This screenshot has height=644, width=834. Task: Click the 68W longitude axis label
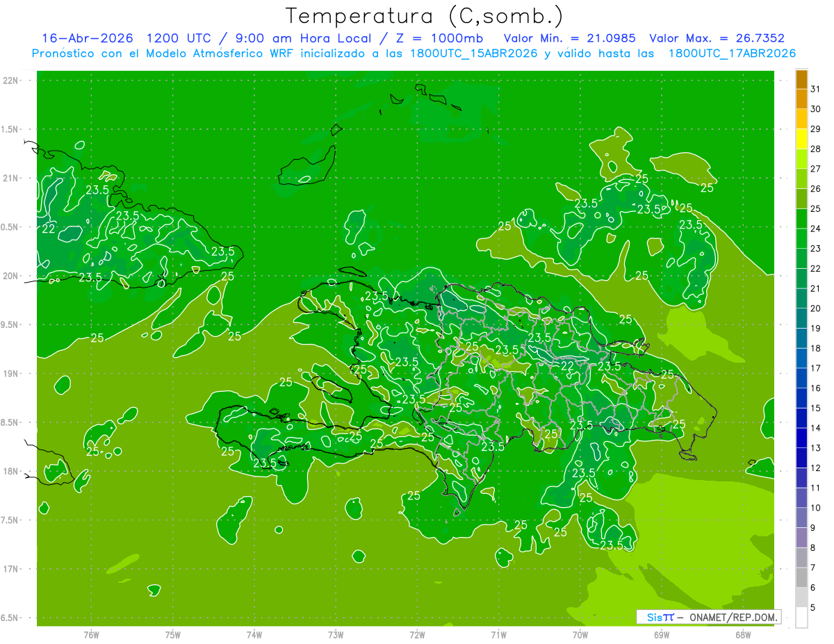pyautogui.click(x=743, y=634)
